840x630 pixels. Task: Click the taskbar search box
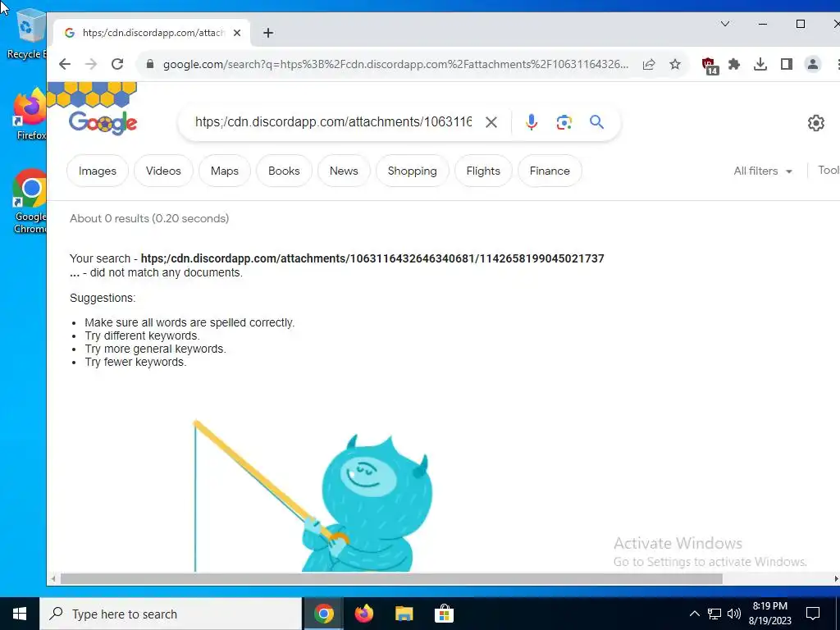171,614
